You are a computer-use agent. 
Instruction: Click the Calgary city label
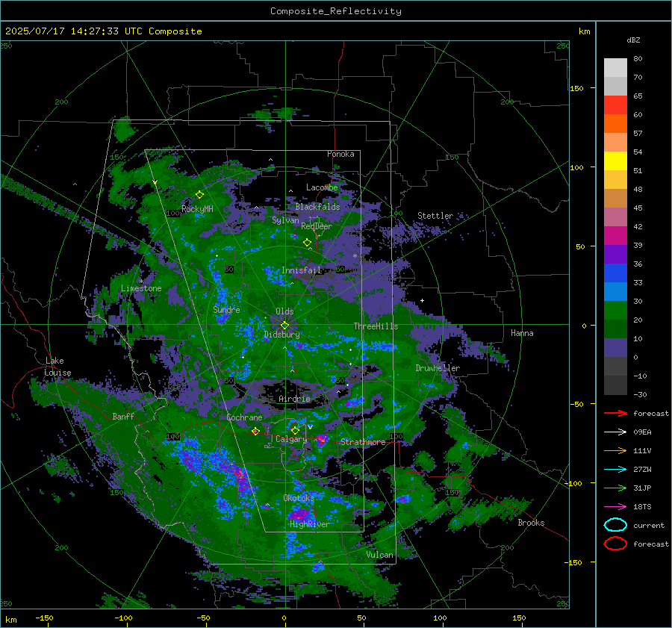(x=291, y=439)
